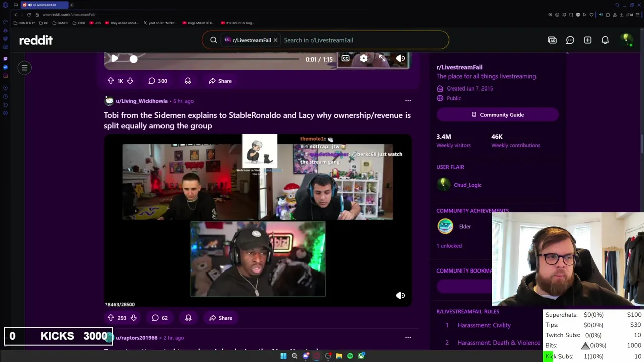Open Reddit chat messages
The image size is (644, 362).
(570, 40)
